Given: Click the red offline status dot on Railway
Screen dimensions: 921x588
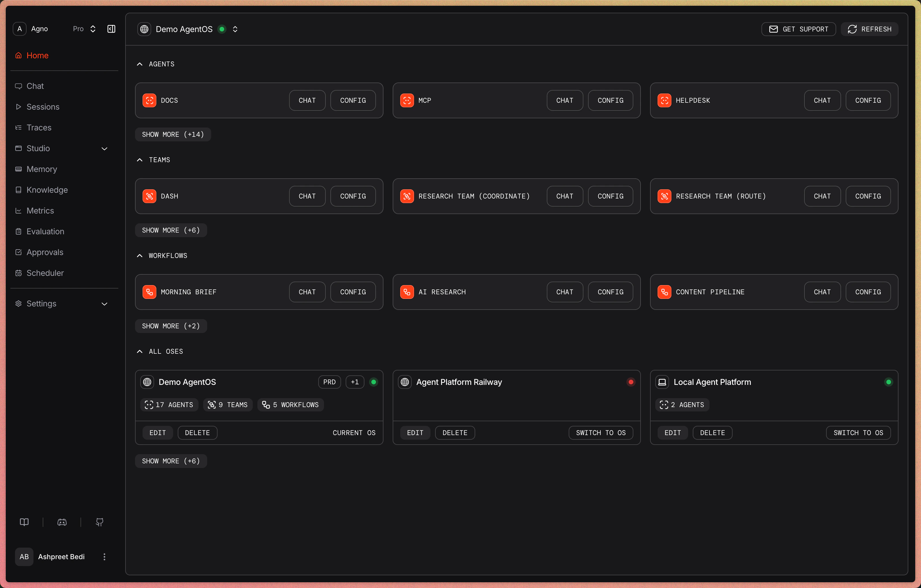Looking at the screenshot, I should 631,382.
